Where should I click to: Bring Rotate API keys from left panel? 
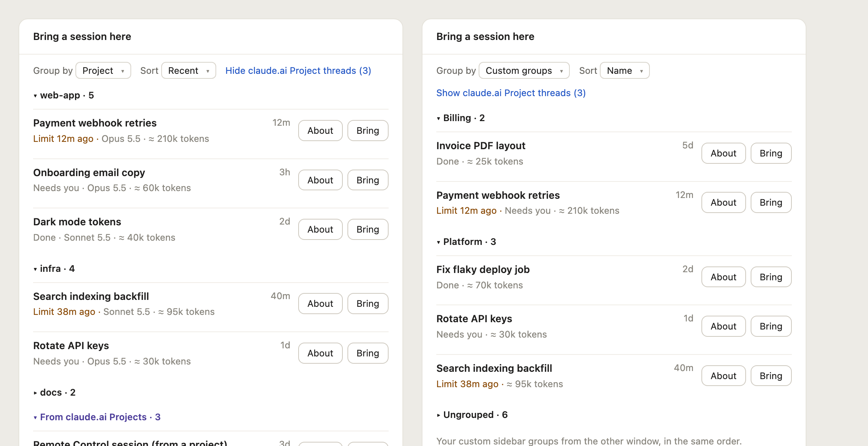pyautogui.click(x=368, y=353)
